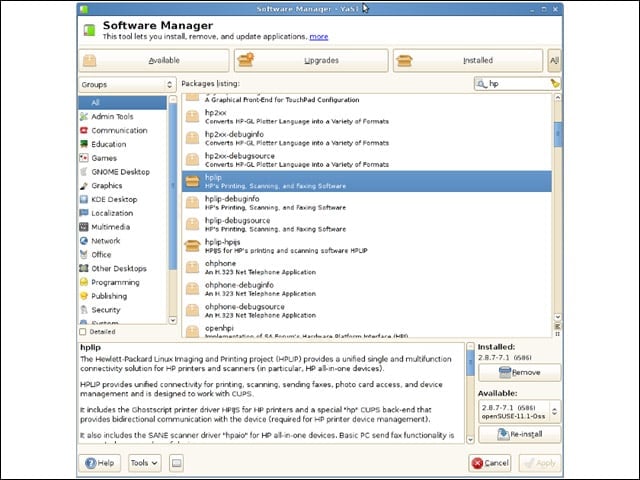Click the small icon button next to Tools
640x480 pixels.
[176, 463]
